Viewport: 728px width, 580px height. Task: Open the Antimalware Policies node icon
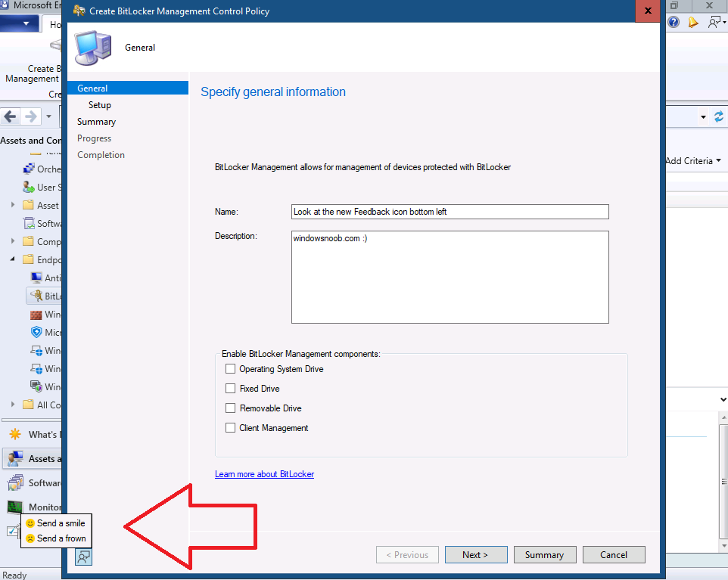[36, 278]
